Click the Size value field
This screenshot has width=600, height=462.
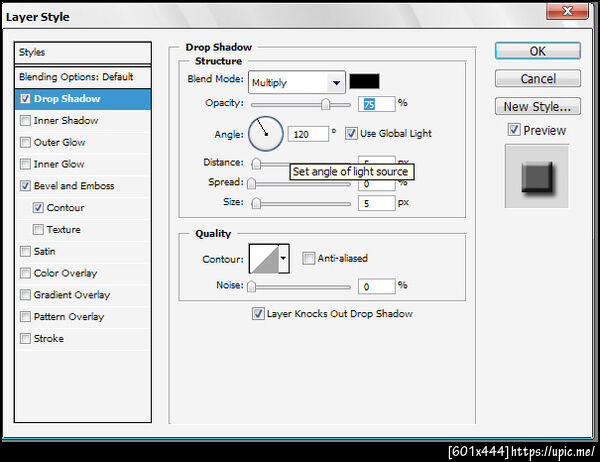tap(377, 203)
